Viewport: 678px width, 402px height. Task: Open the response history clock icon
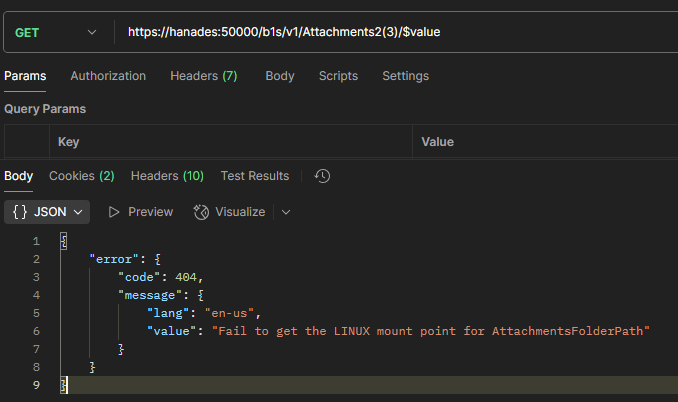click(x=322, y=176)
